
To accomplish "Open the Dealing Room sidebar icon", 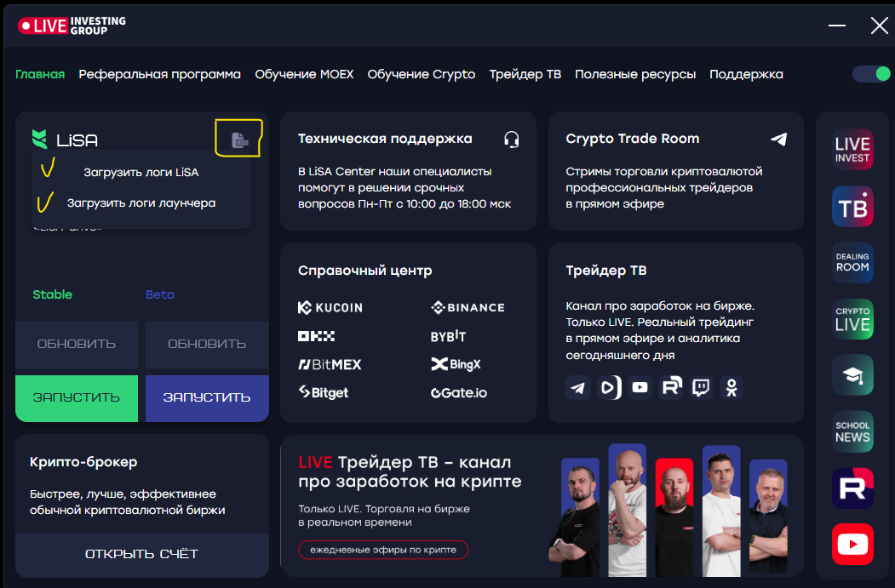I will pyautogui.click(x=852, y=263).
